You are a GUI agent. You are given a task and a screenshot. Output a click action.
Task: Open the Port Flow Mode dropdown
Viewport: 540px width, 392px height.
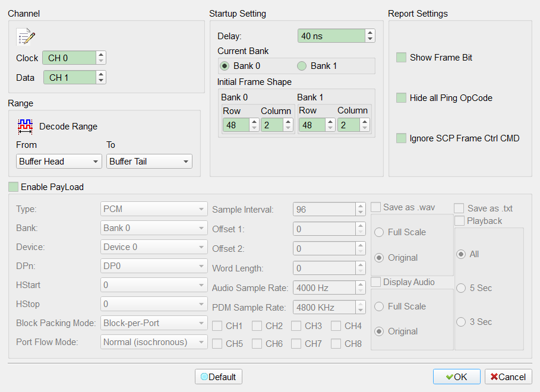pyautogui.click(x=154, y=342)
